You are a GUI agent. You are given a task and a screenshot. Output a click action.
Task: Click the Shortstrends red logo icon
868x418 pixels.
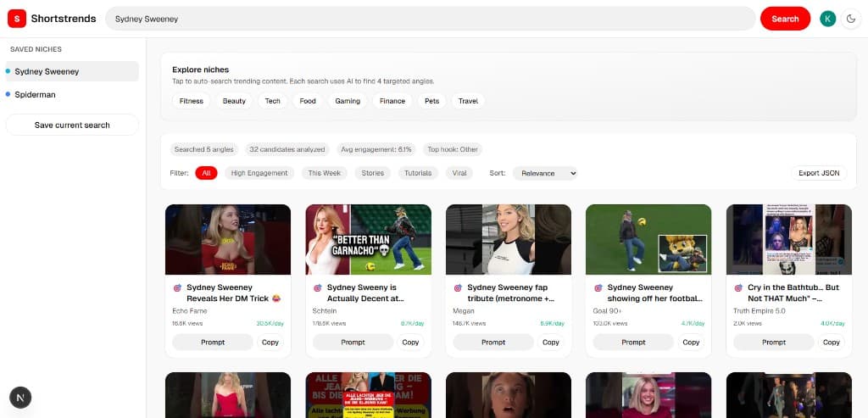(x=17, y=19)
